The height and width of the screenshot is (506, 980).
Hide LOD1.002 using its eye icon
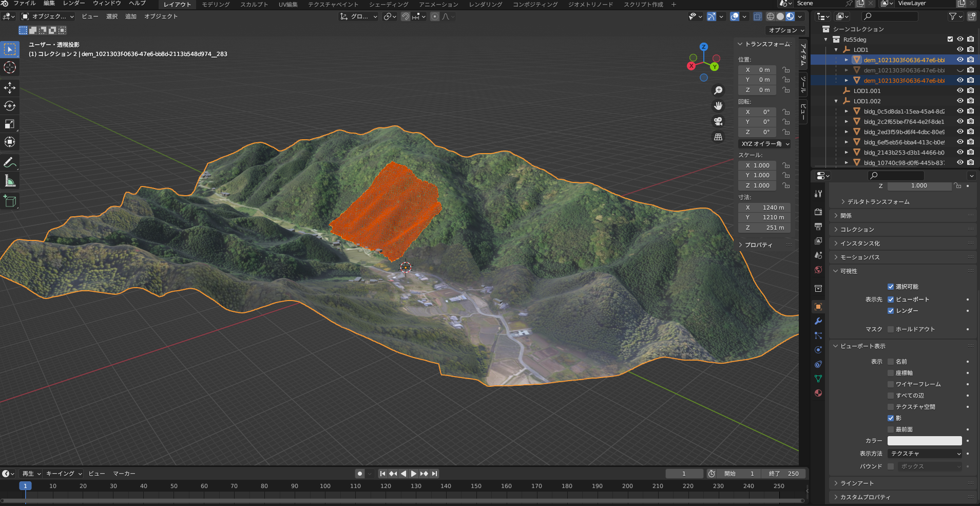[x=959, y=101]
